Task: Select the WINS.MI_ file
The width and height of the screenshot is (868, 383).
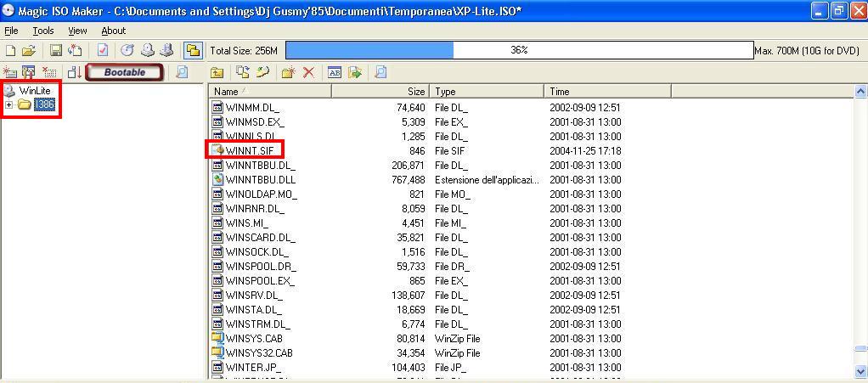Action: 247,223
